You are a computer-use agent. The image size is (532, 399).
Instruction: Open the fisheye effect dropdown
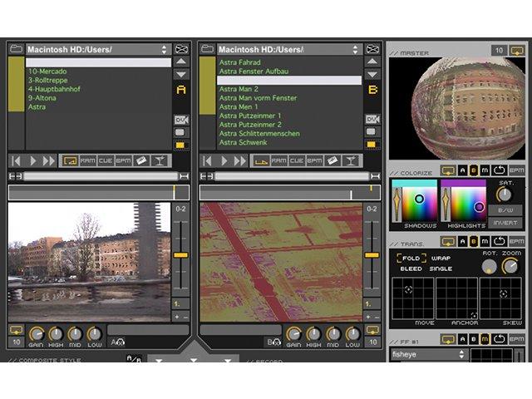(x=428, y=355)
